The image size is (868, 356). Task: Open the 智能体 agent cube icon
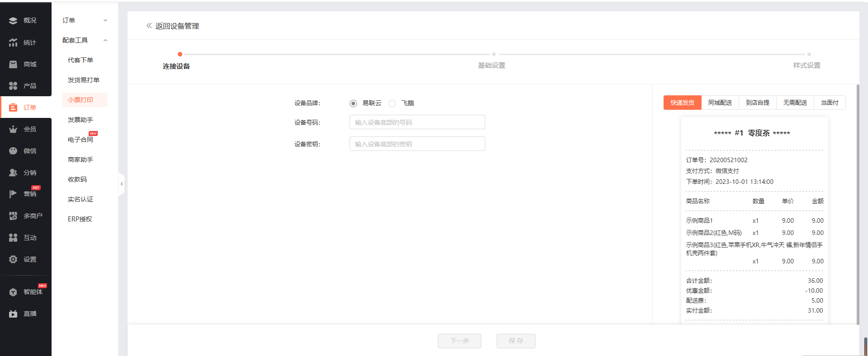[x=13, y=292]
